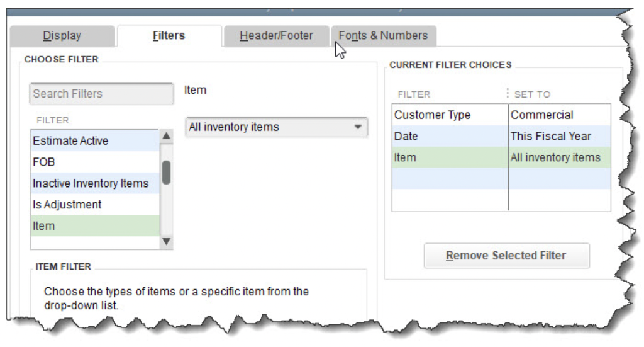Image resolution: width=644 pixels, height=347 pixels.
Task: Select Item in the filter list
Action: point(94,226)
